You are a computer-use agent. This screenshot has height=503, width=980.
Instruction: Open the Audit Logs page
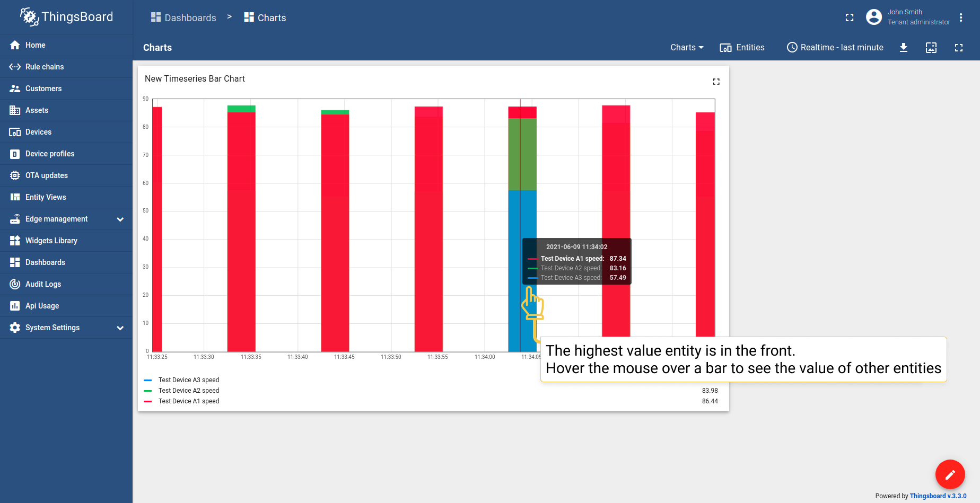(42, 284)
